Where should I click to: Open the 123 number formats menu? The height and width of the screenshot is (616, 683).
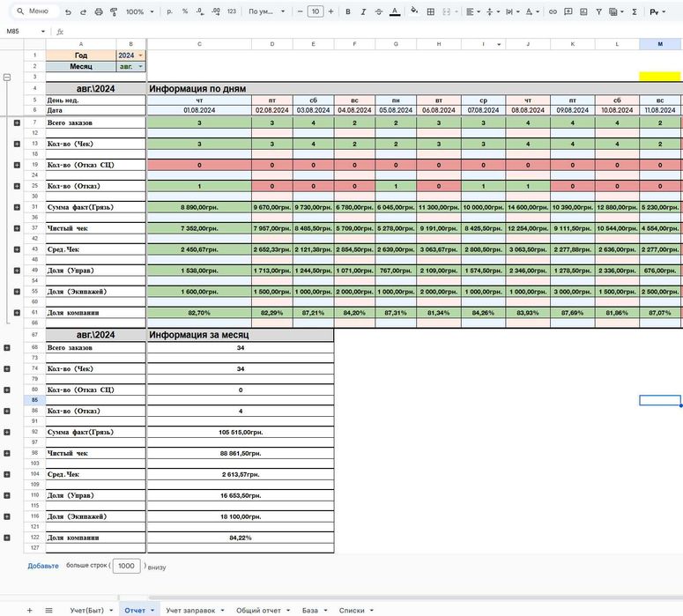pyautogui.click(x=231, y=11)
